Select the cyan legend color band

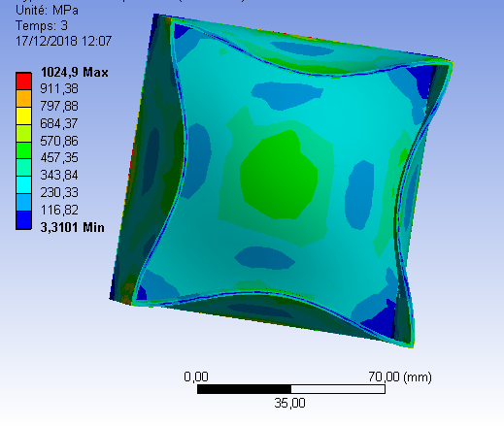23,185
